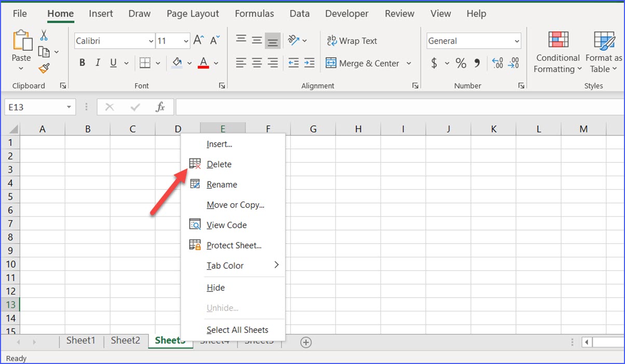Click Decrease Indent icon
625x364 pixels.
(294, 63)
